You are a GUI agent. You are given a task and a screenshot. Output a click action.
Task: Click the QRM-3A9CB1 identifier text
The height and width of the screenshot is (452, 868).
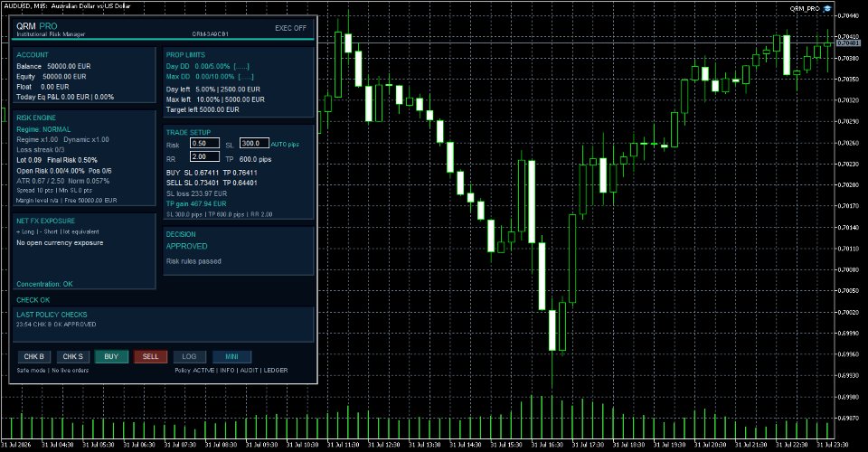(211, 34)
